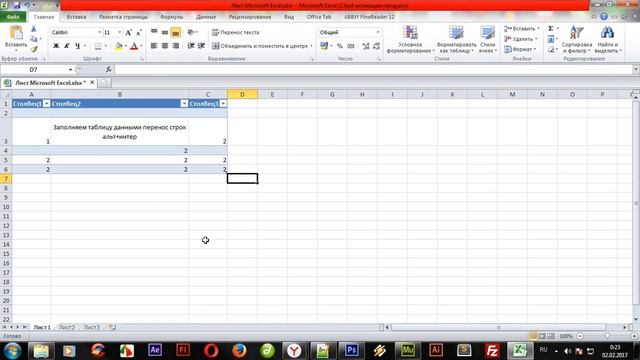The width and height of the screenshot is (640, 360).
Task: Click the Format Painter brush icon
Action: coord(34,49)
